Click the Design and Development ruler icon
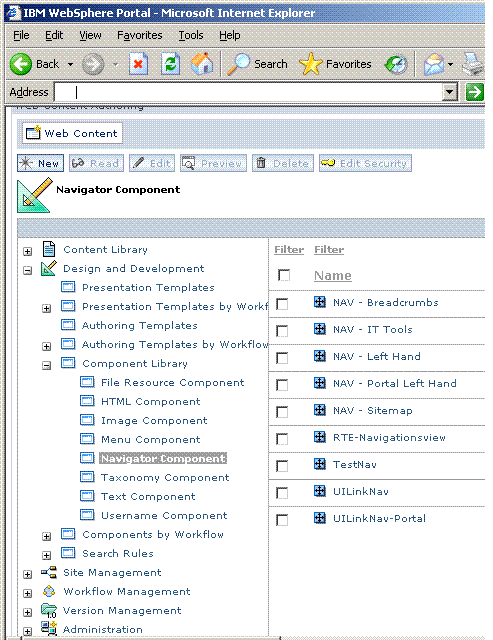493x640 pixels. pos(49,268)
